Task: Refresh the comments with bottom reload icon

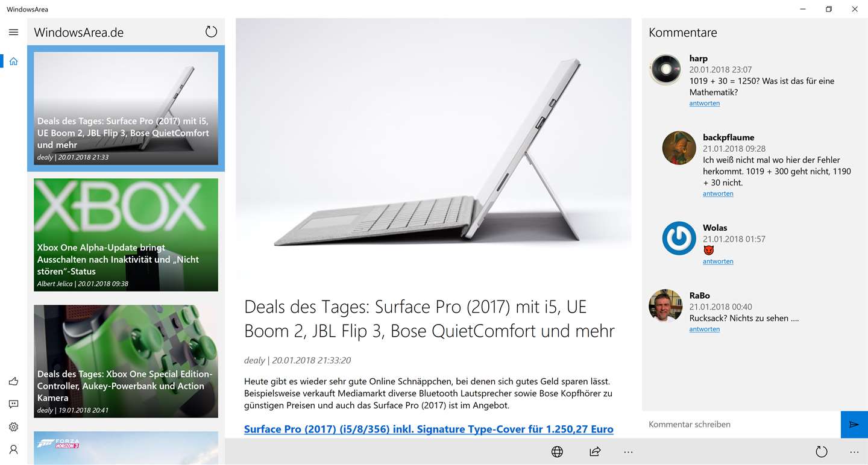Action: [x=821, y=452]
